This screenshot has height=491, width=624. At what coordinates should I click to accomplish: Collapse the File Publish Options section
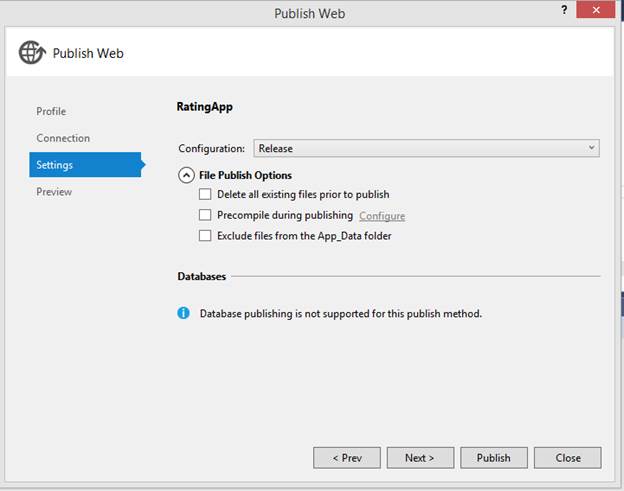(185, 175)
